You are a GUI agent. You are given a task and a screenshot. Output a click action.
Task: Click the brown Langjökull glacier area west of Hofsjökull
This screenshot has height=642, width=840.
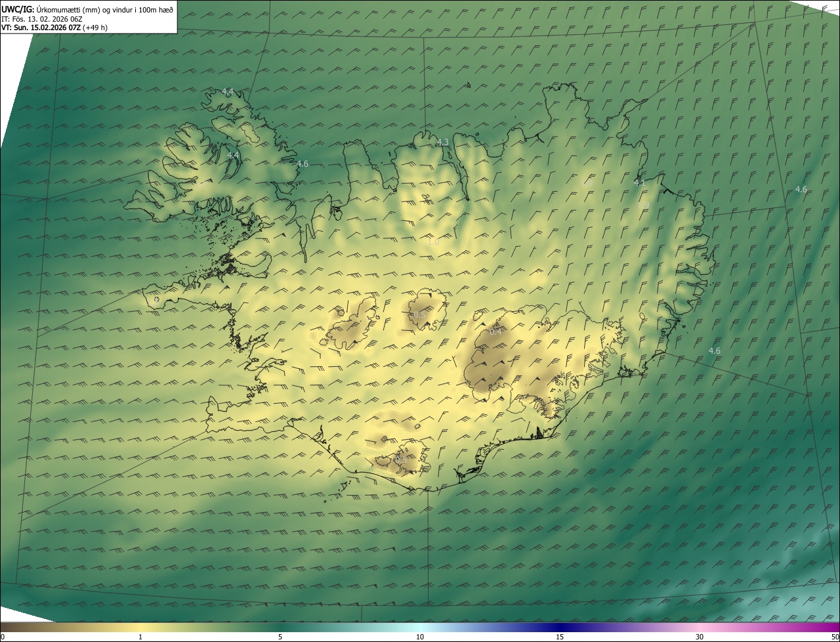point(351,325)
